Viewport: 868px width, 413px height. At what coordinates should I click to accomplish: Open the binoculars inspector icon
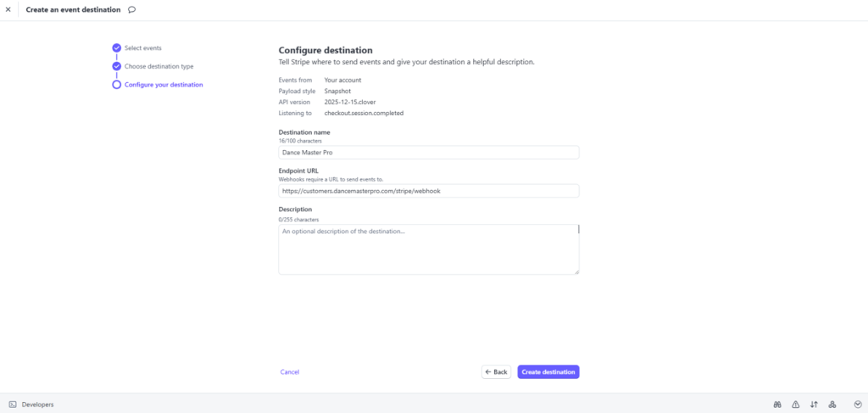[x=776, y=405]
